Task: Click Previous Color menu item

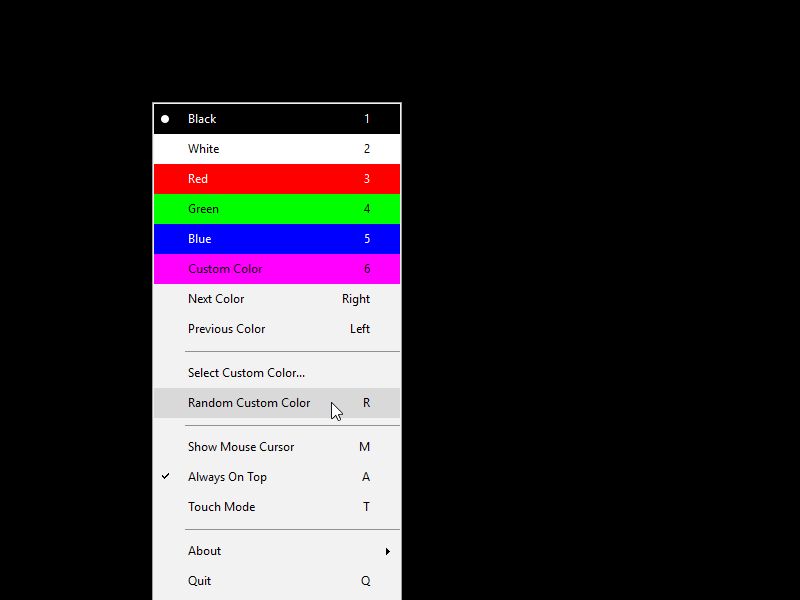Action: (x=277, y=329)
